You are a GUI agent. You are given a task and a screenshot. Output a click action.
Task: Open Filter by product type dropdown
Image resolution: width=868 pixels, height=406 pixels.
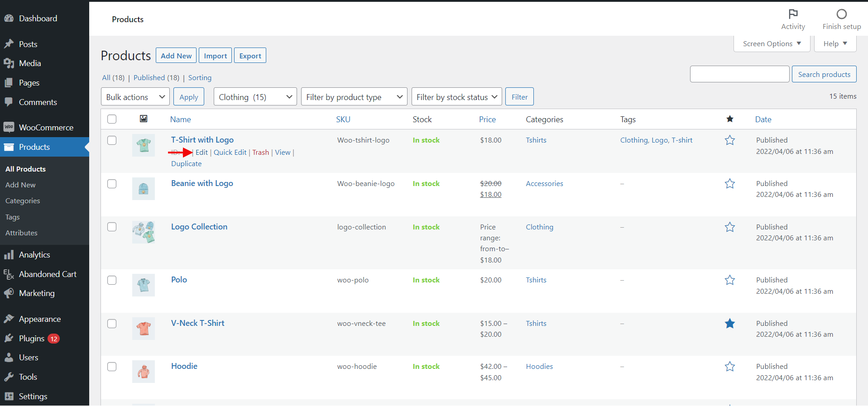pyautogui.click(x=354, y=97)
